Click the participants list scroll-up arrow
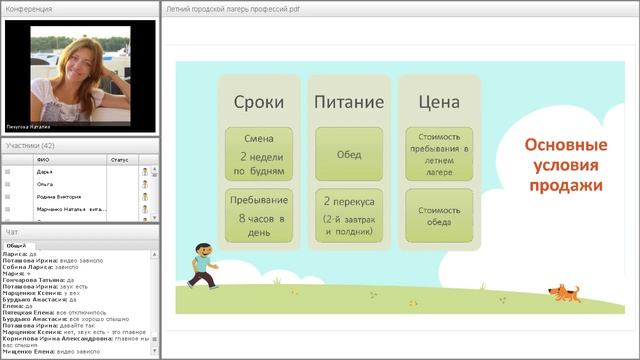640x360 pixels. (154, 168)
